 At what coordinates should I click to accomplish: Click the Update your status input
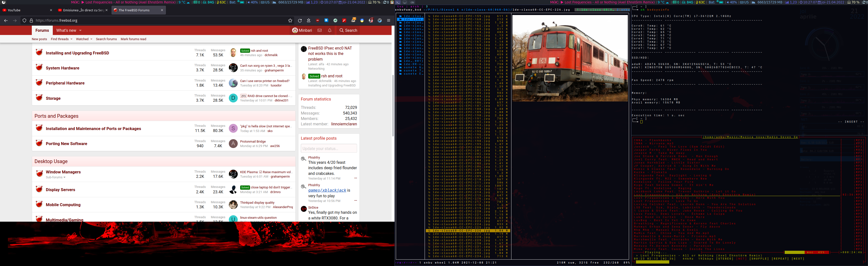coord(329,149)
